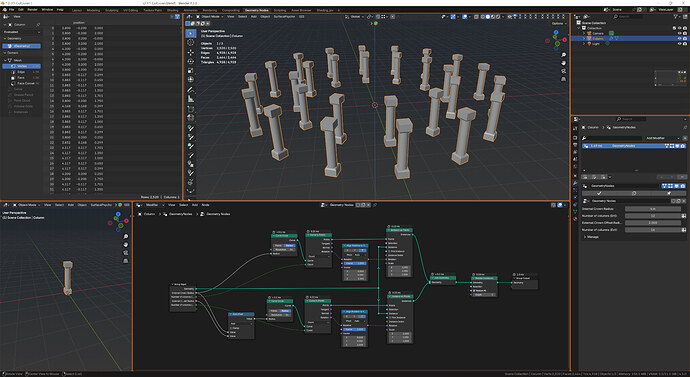This screenshot has width=690, height=377.
Task: Switch to the Scripting workspace tab
Action: (x=280, y=10)
